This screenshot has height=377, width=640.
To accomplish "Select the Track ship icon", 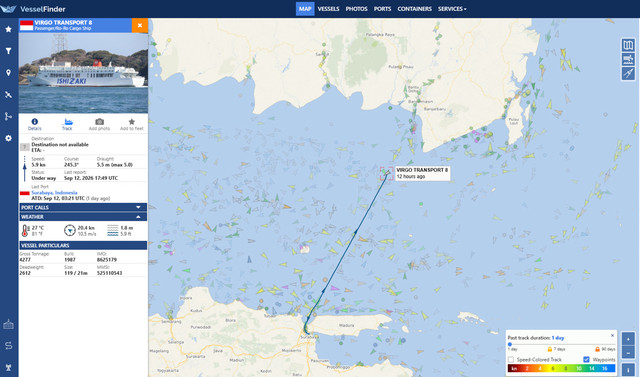I will tap(67, 122).
